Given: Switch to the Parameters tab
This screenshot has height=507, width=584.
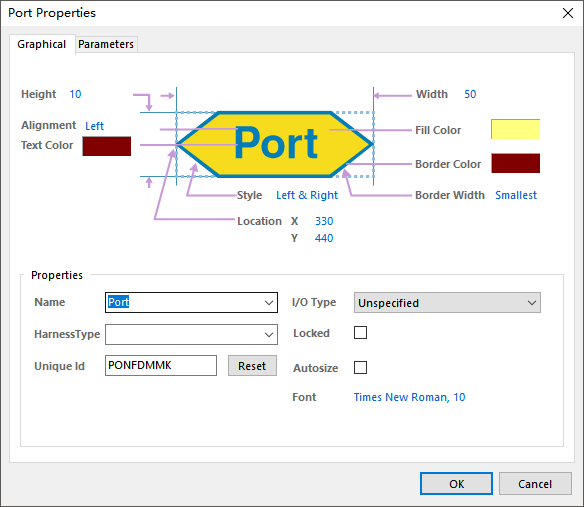Looking at the screenshot, I should 106,44.
